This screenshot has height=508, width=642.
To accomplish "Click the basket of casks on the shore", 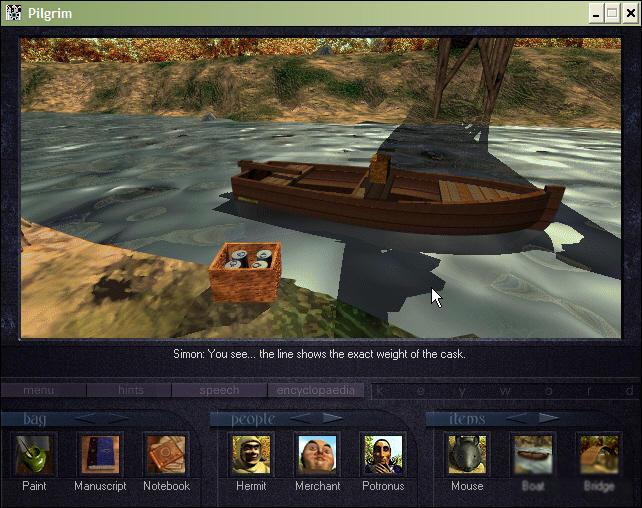I will (245, 272).
